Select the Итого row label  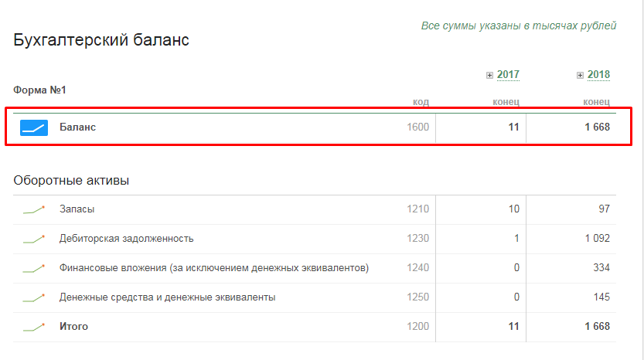tap(73, 326)
